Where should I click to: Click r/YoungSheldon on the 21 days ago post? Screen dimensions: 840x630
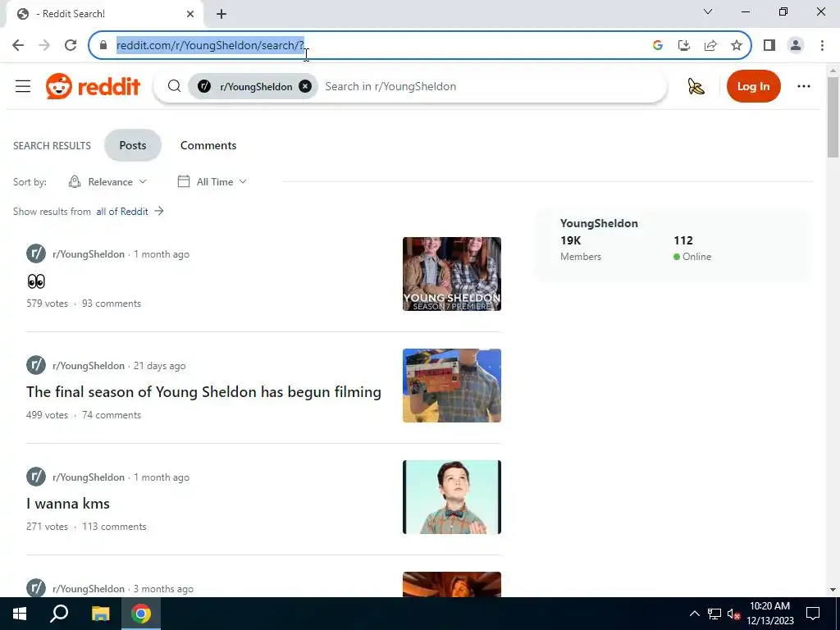[89, 366]
